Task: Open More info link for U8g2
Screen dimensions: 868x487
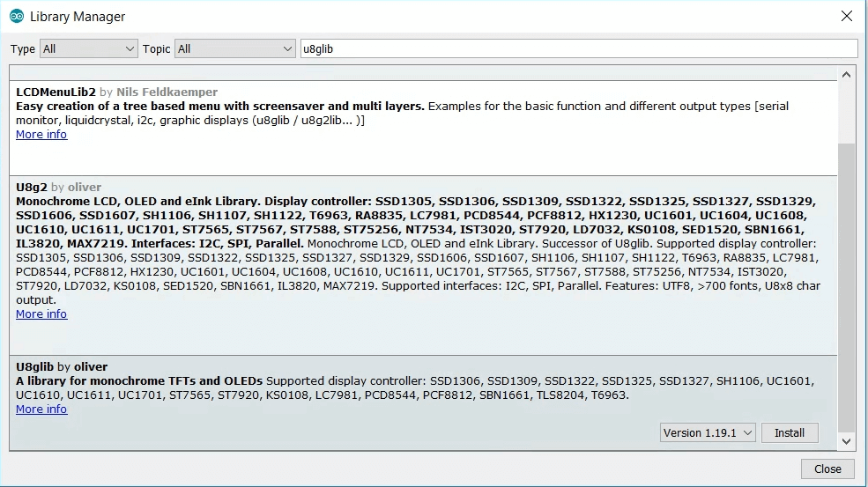Action: coord(41,314)
